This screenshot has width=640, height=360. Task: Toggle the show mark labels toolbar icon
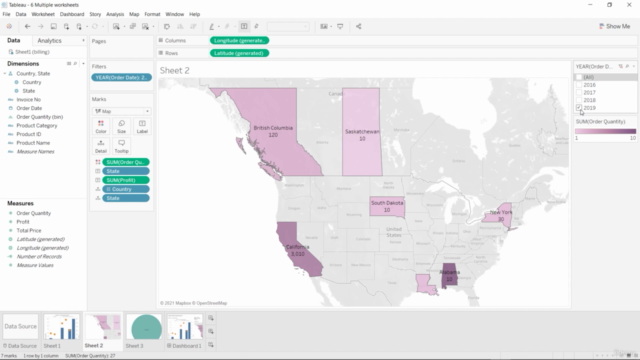pos(244,27)
